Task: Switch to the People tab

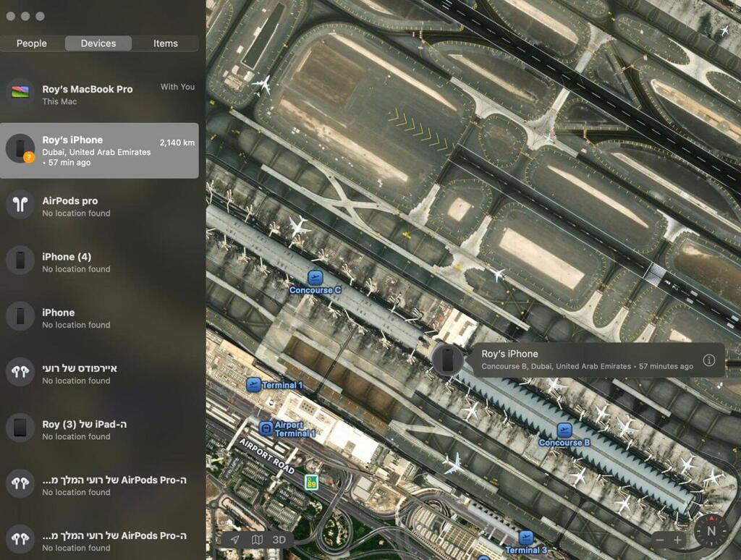Action: pyautogui.click(x=31, y=43)
